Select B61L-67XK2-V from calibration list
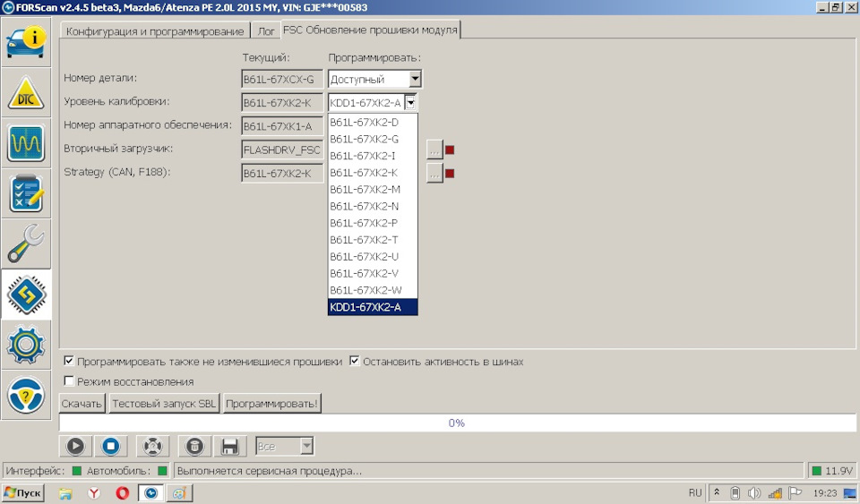The height and width of the screenshot is (504, 860). tap(373, 273)
